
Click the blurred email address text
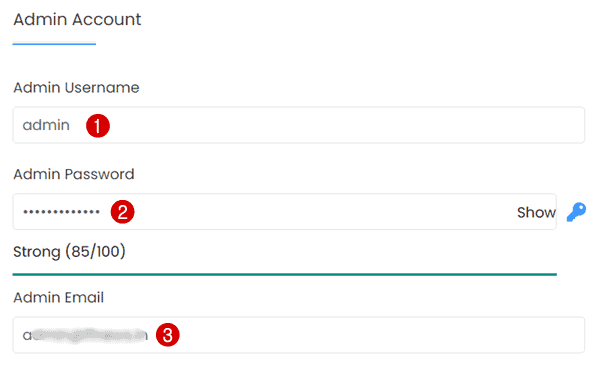click(x=85, y=335)
